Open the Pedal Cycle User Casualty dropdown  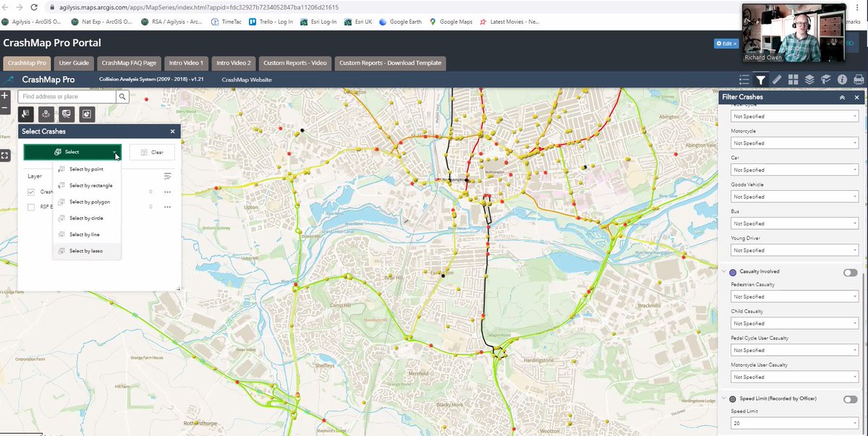794,350
